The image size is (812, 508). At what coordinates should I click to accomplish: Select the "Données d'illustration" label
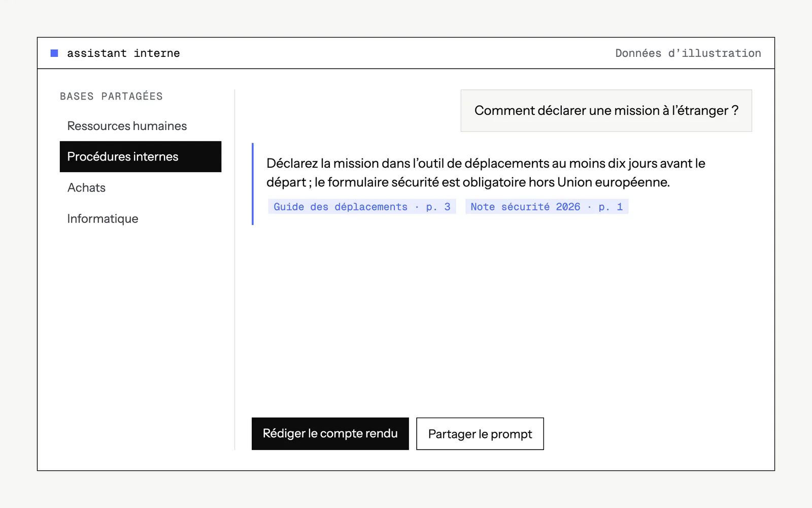coord(688,53)
